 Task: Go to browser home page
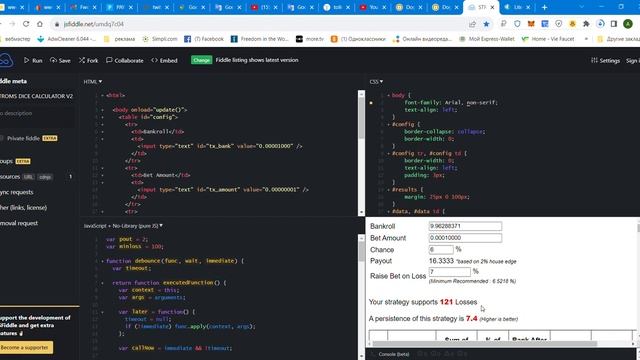pos(40,24)
